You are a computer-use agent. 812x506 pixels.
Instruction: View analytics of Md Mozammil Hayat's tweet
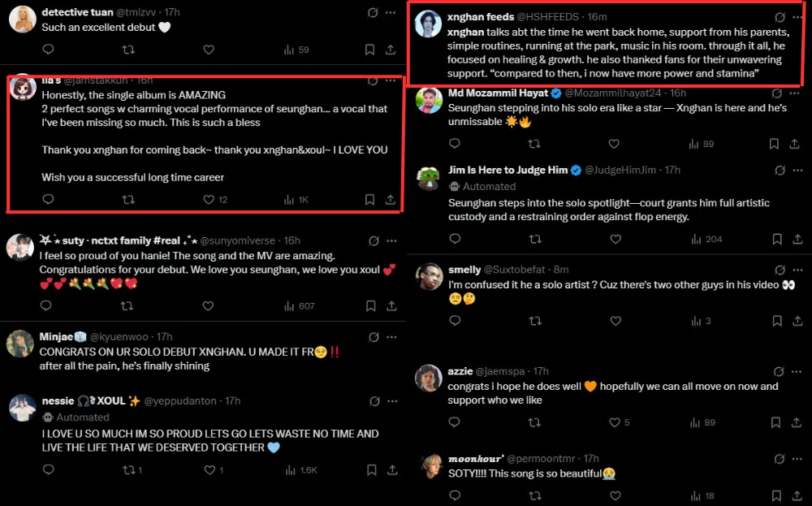click(702, 144)
